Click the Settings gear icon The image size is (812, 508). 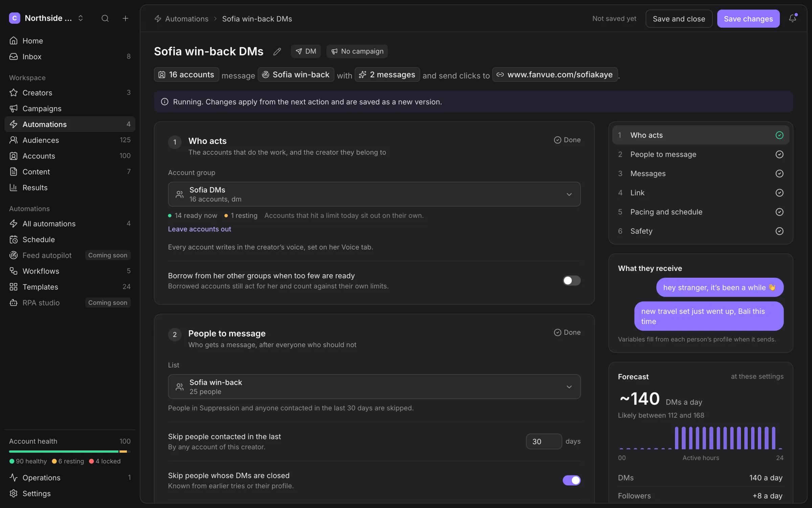tap(14, 493)
